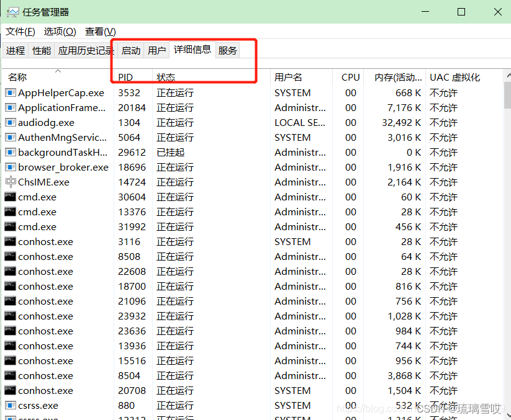Select the audiodg.exe icon

coord(11,123)
